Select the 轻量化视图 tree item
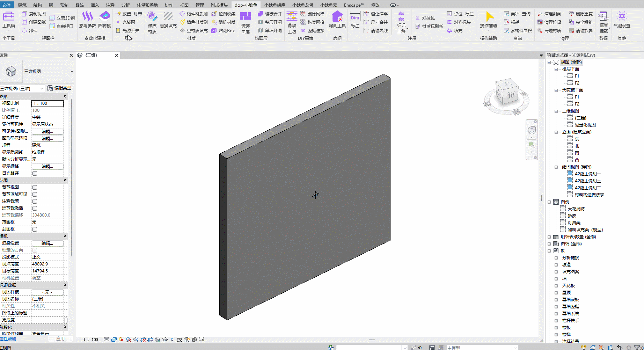The image size is (644, 350). click(585, 125)
